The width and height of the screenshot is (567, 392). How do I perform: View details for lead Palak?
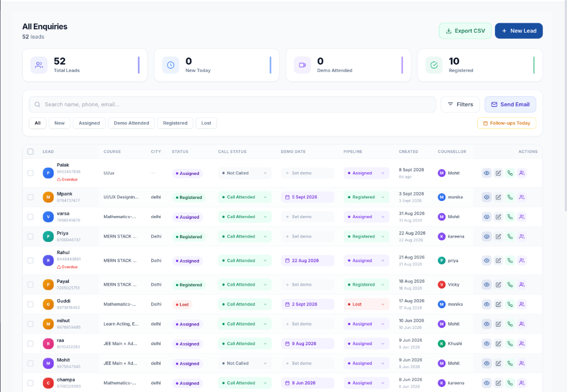(487, 173)
